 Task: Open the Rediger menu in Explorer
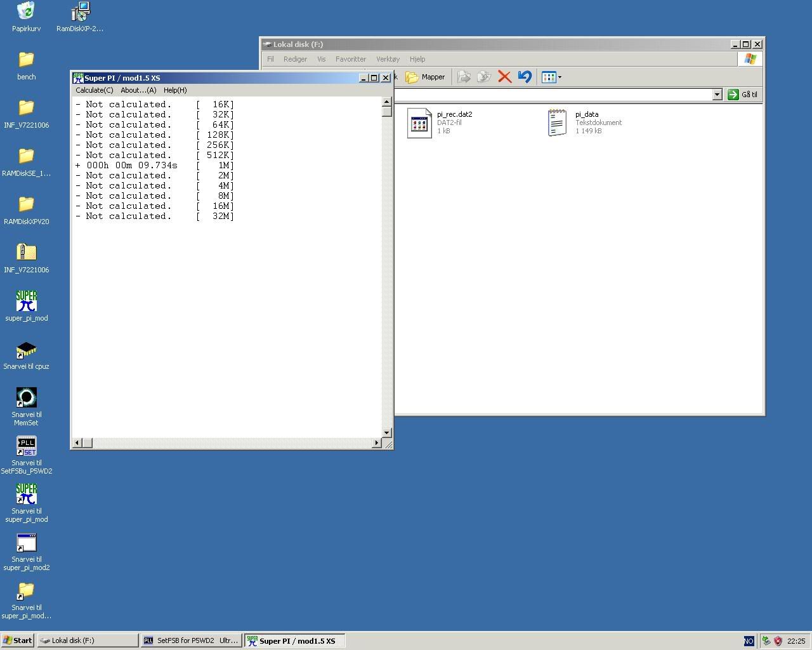tap(295, 59)
